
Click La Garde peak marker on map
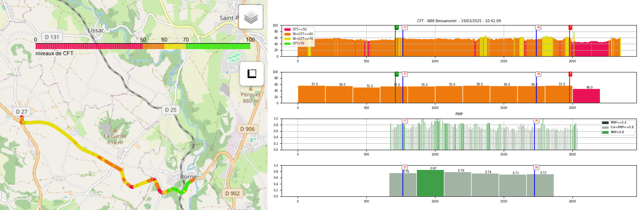click(x=114, y=130)
